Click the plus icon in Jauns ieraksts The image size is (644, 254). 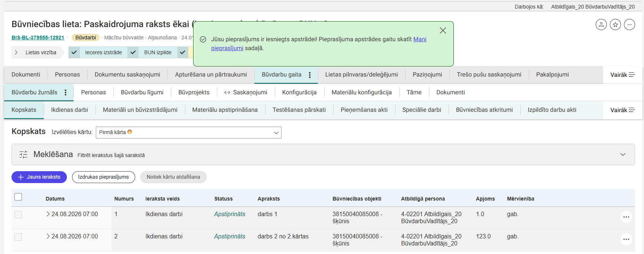21,177
